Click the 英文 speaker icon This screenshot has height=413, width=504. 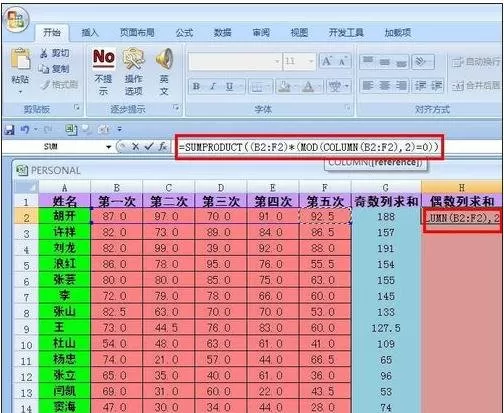point(164,59)
